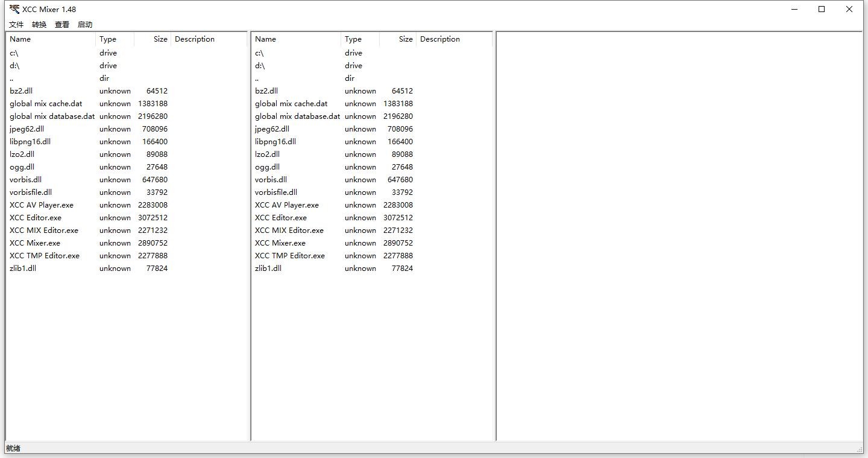Image resolution: width=868 pixels, height=458 pixels.
Task: Select lzo2.dll in the right pane
Action: [267, 154]
